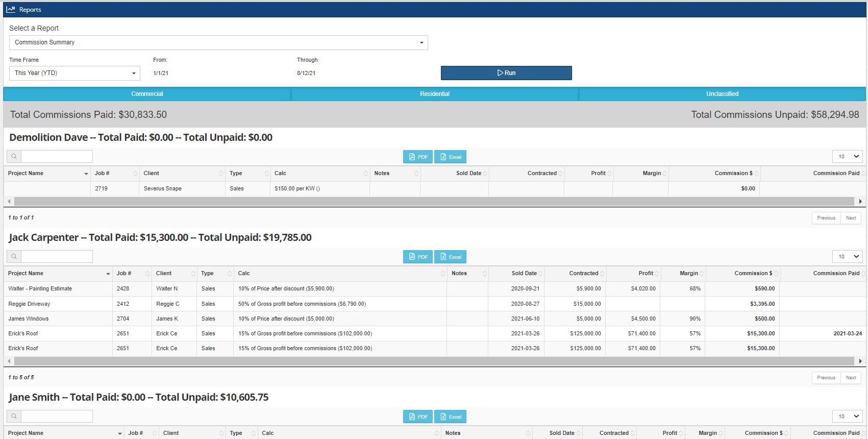Click right scroll arrow of Demolition Dave table

[860, 202]
